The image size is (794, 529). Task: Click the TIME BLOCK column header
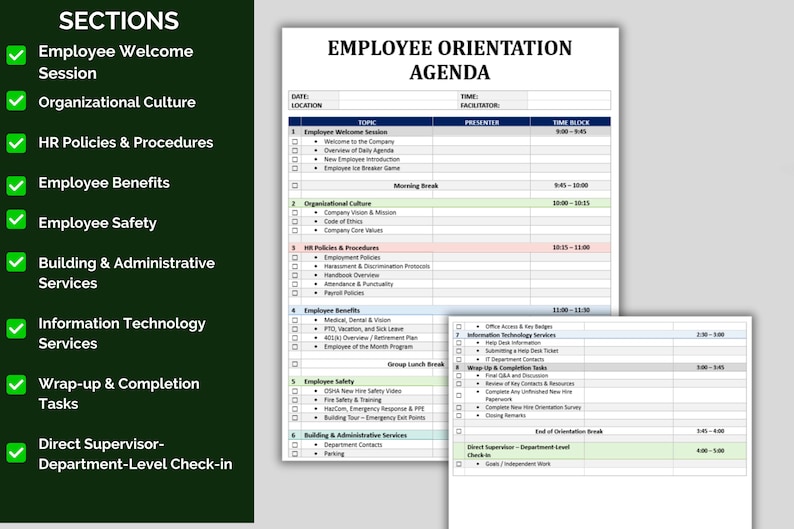pyautogui.click(x=571, y=122)
